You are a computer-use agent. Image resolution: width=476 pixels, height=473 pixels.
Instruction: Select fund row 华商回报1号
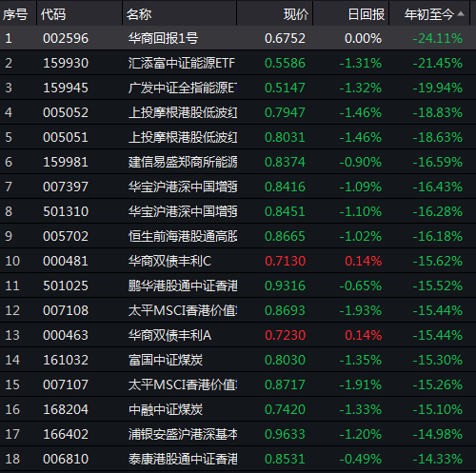pyautogui.click(x=238, y=38)
